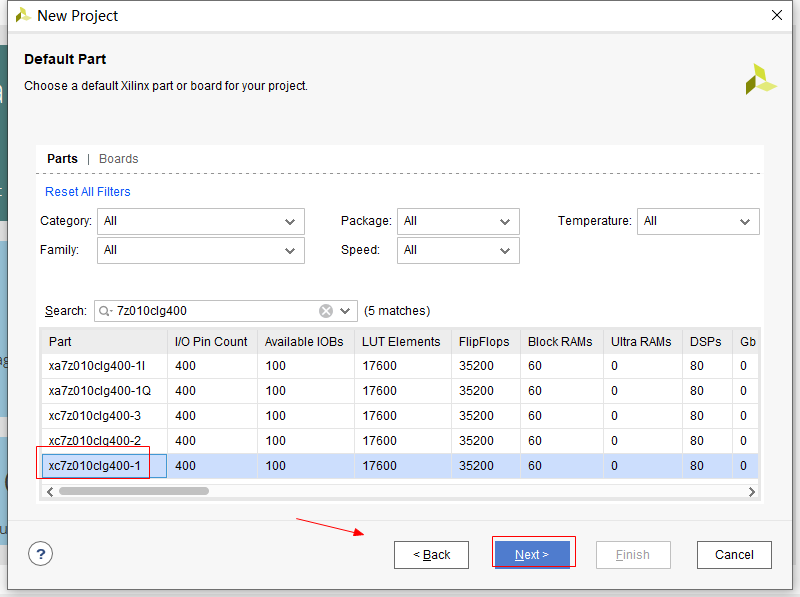Close the New Project dialog
Image resolution: width=800 pixels, height=597 pixels.
777,15
